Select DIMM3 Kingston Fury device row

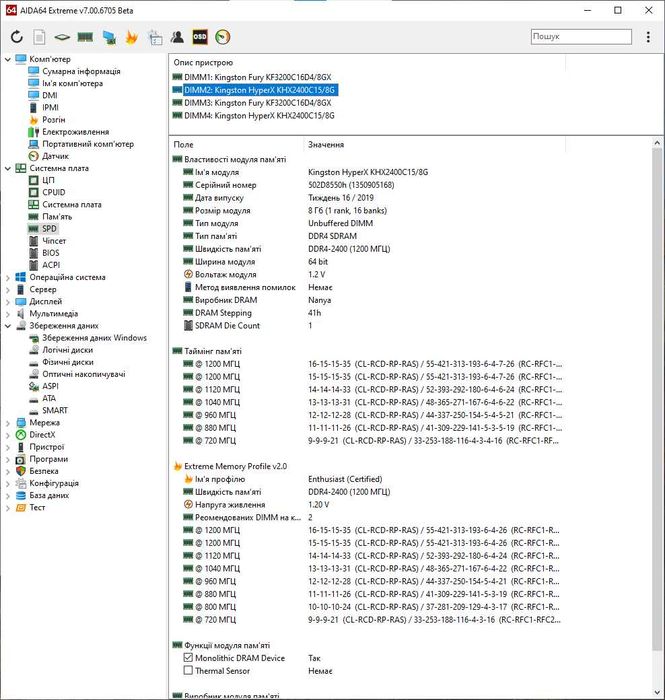tap(258, 103)
